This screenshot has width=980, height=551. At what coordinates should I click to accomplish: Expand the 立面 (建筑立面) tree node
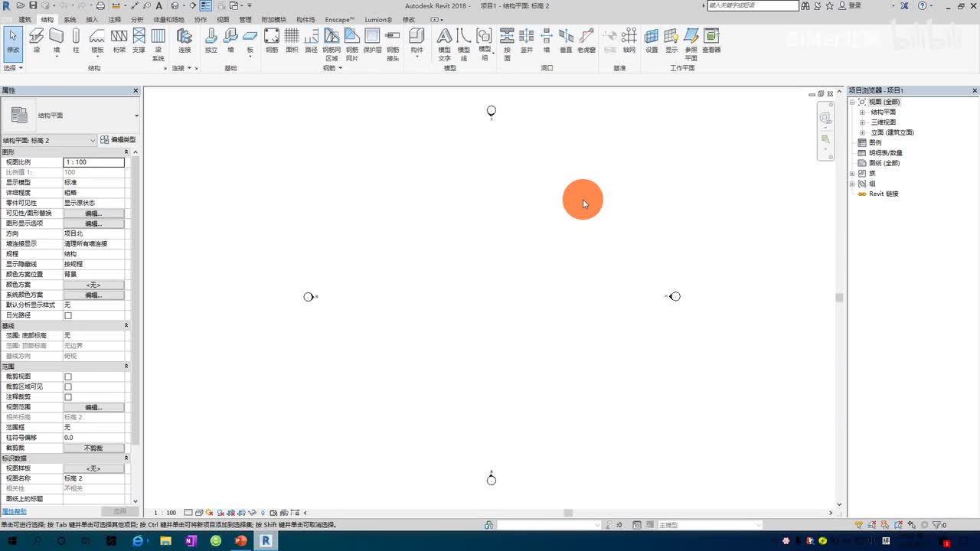point(862,132)
